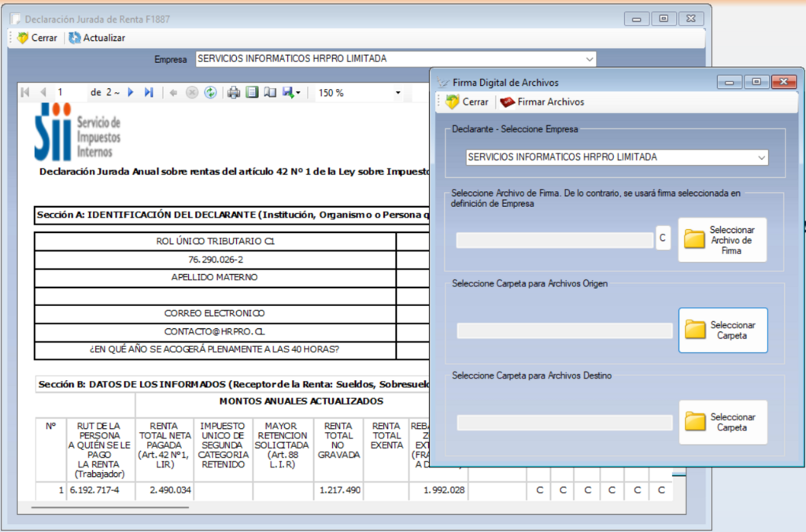This screenshot has height=532, width=806.
Task: Click the Archivos Destino folder path field
Action: point(564,423)
